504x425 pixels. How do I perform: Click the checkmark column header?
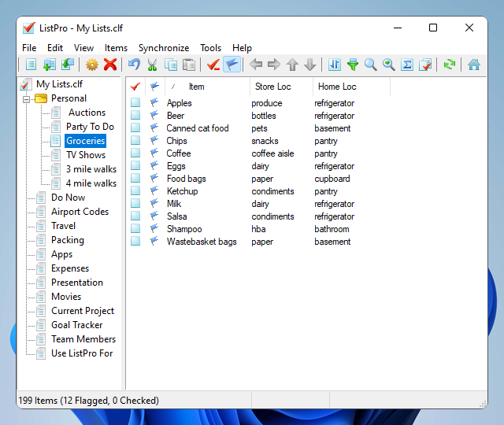pyautogui.click(x=135, y=87)
